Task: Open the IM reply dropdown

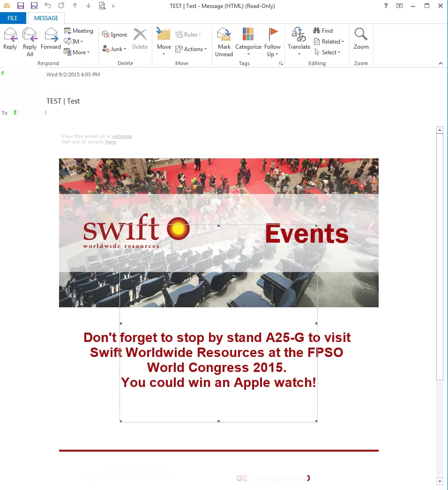Action: pos(74,41)
